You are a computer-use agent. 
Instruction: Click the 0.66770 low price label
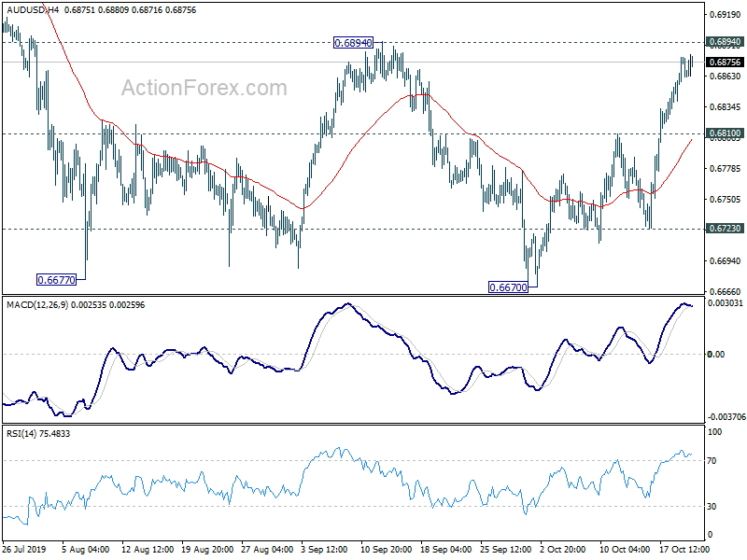coord(56,280)
